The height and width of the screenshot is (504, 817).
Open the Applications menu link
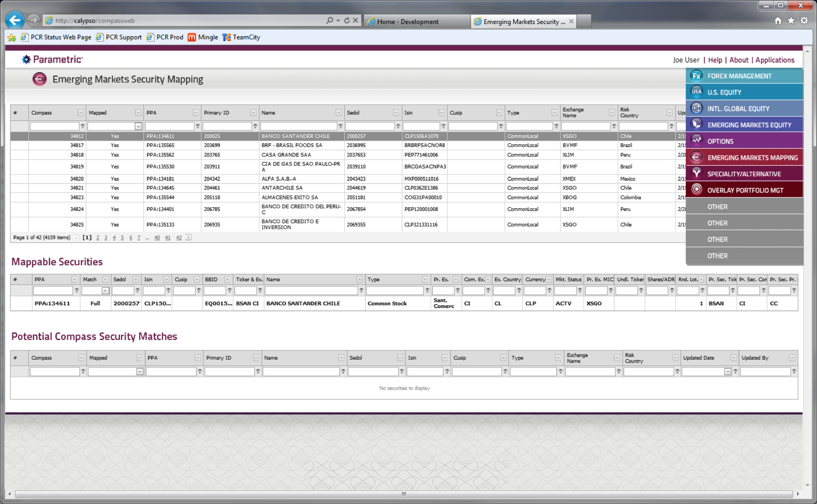coord(775,60)
